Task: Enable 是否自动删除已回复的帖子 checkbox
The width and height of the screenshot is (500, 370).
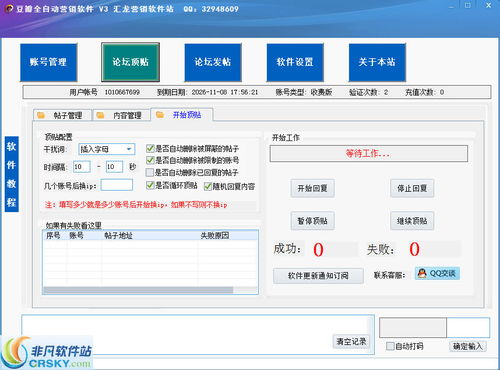Action: pyautogui.click(x=150, y=172)
